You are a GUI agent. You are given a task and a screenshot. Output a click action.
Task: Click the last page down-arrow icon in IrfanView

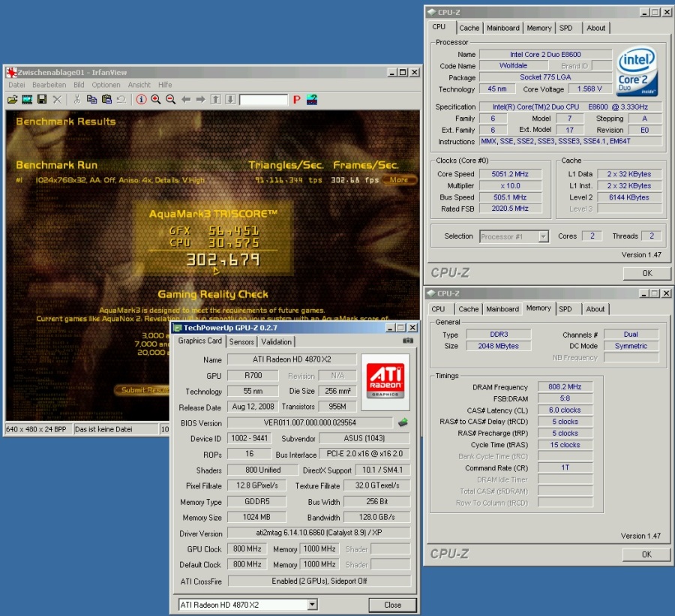230,100
